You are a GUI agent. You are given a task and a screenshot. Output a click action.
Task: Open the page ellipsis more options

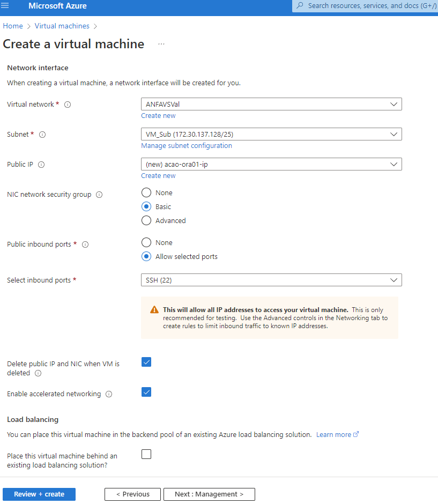(161, 44)
